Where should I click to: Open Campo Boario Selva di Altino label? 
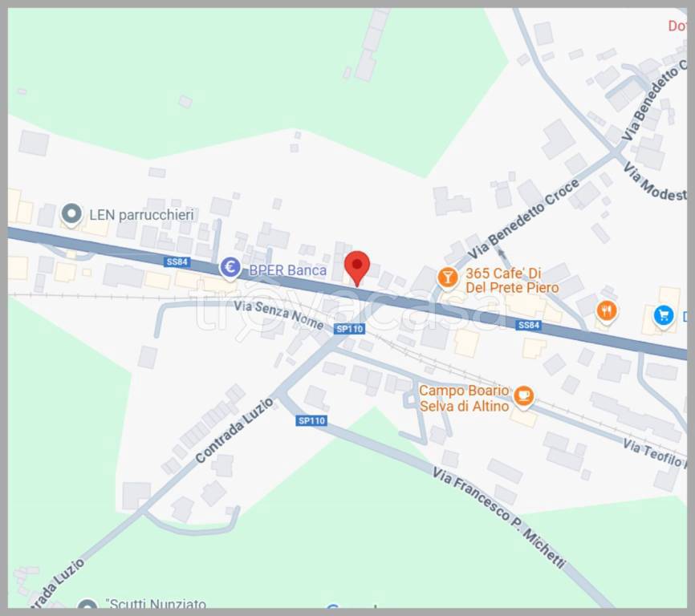464,398
